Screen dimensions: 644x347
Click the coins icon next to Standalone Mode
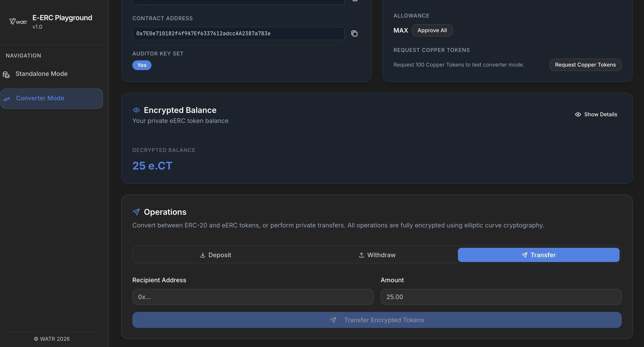(x=6, y=75)
